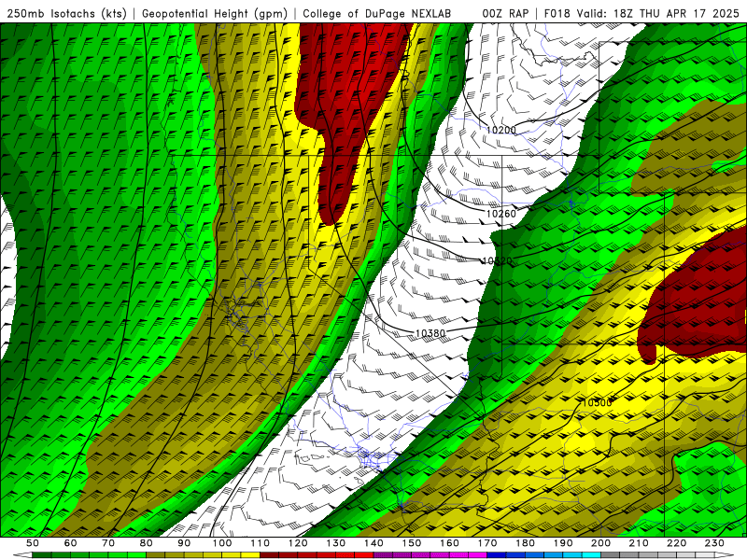Click the 180 value on the color scale
Screen dimensions: 747x560
525,543
